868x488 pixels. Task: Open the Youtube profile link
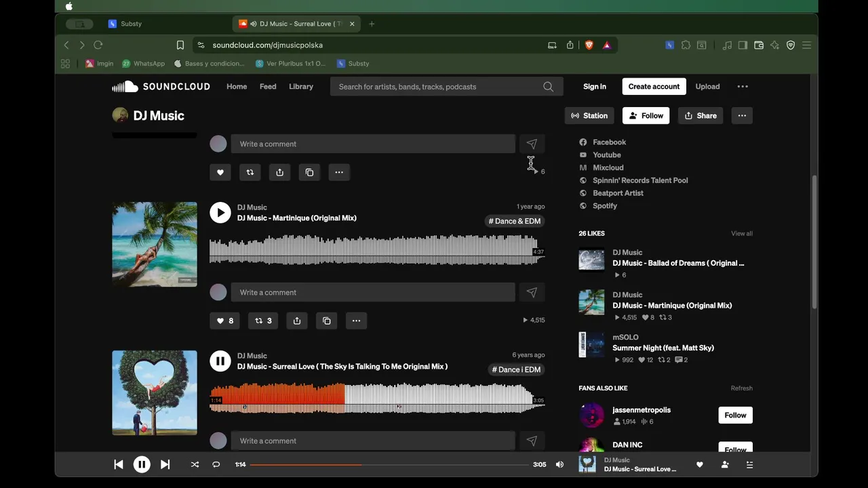[606, 155]
